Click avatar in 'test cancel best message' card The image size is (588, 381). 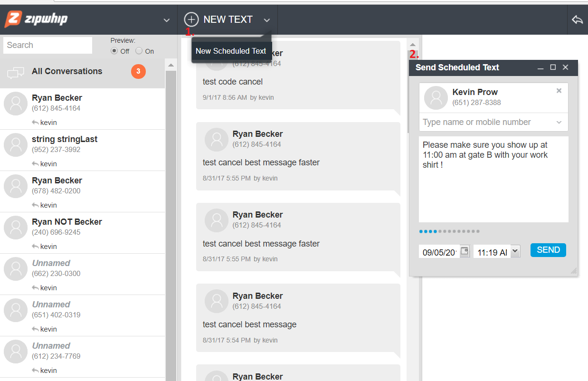click(x=217, y=301)
